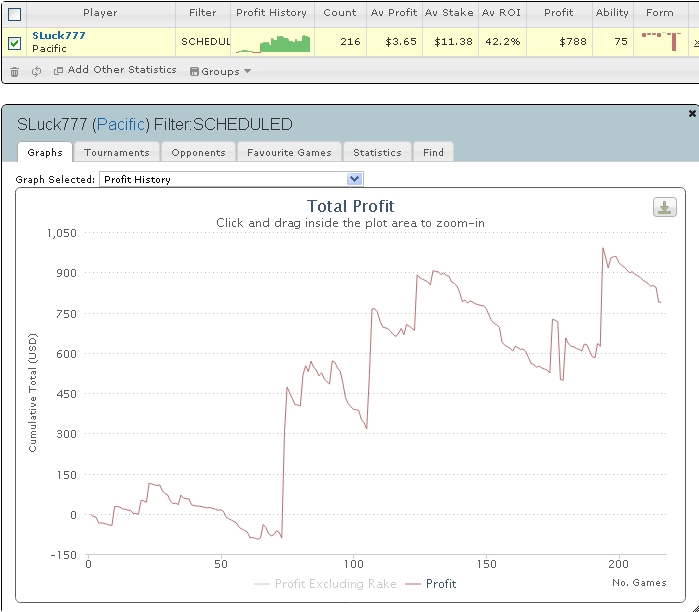Check the select-all header checkbox
Screen dimensions: 699x612
click(15, 14)
